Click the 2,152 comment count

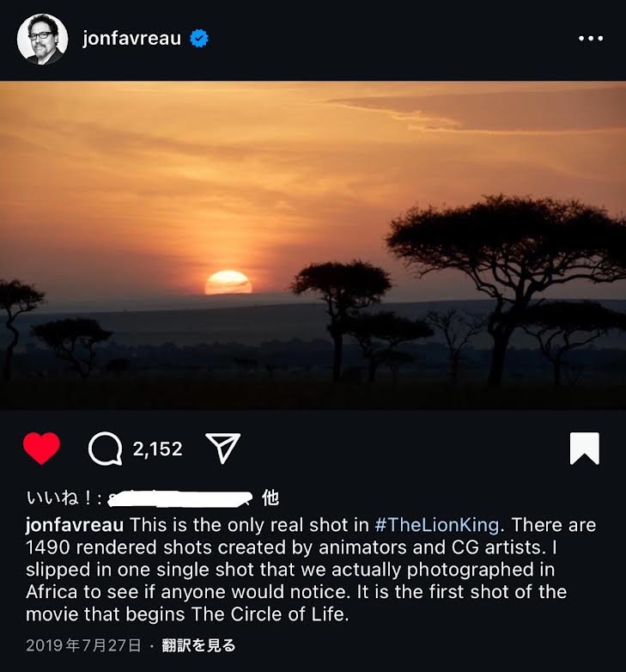coord(158,449)
